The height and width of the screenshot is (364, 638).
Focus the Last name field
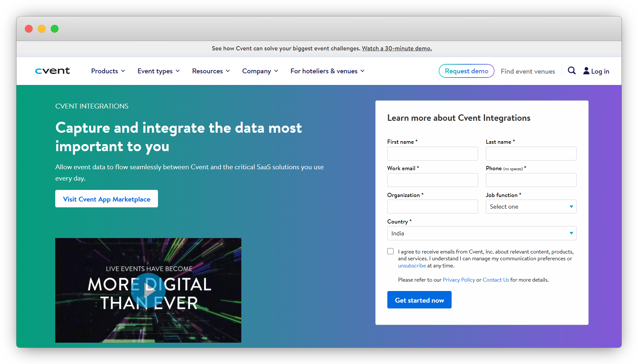click(531, 154)
